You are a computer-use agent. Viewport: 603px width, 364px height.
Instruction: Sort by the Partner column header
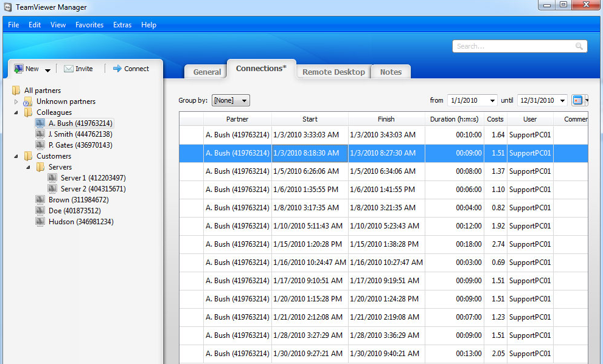click(x=237, y=119)
